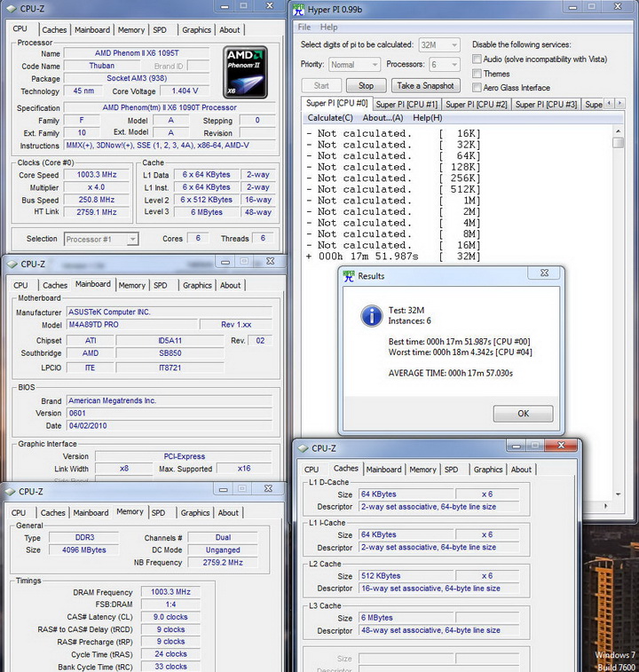Click OK in the Results dialog
The image size is (639, 672).
click(523, 414)
